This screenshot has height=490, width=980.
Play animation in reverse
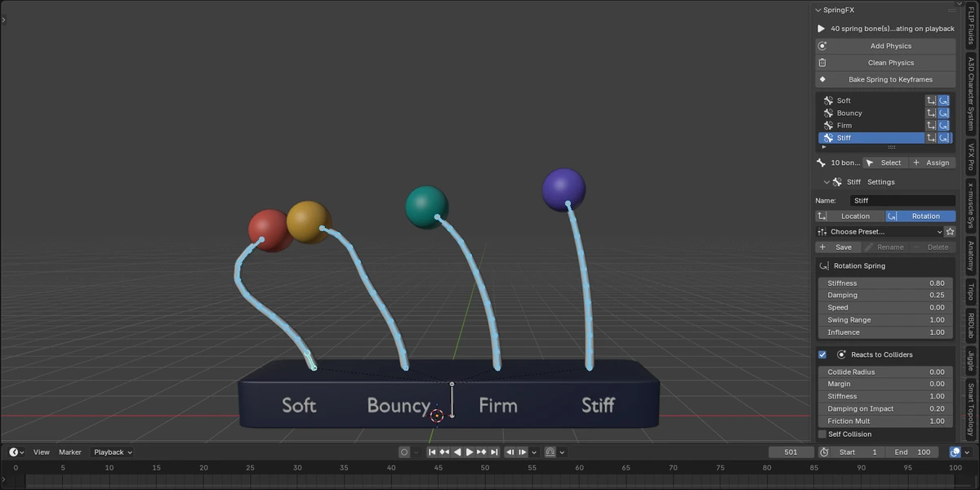tap(457, 452)
